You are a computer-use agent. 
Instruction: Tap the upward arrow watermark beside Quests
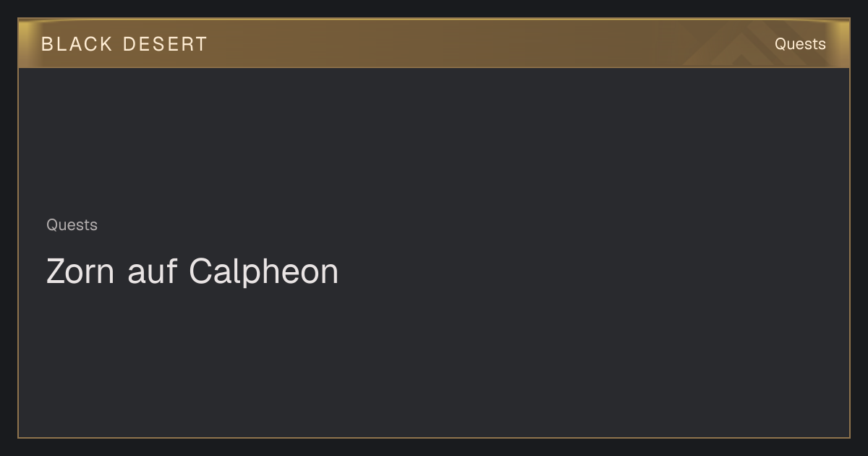tap(745, 47)
